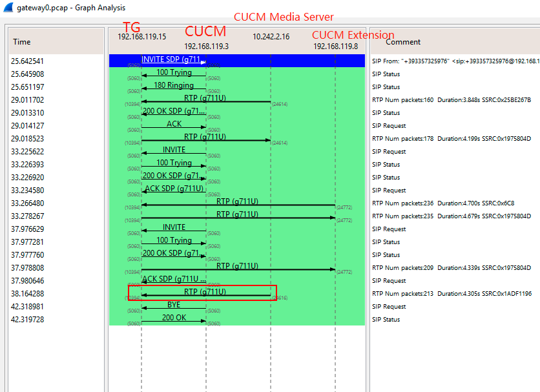Select time entry 37.977760
This screenshot has width=540, height=392.
[27, 255]
